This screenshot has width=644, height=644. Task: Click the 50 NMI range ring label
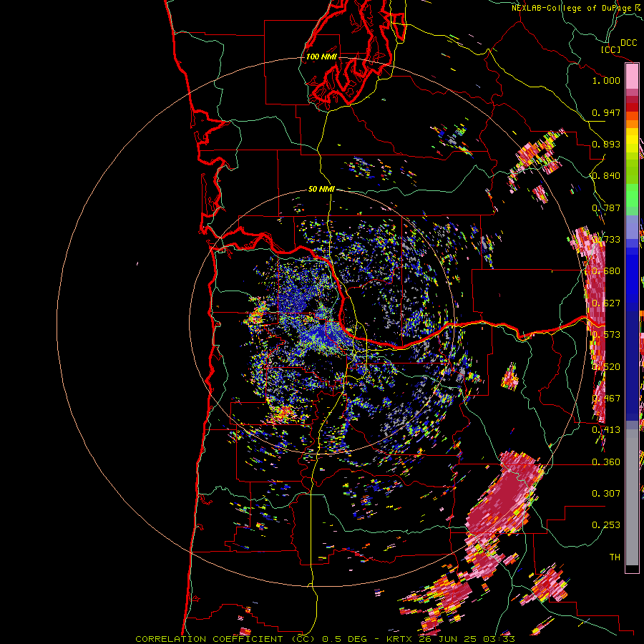[x=321, y=190]
